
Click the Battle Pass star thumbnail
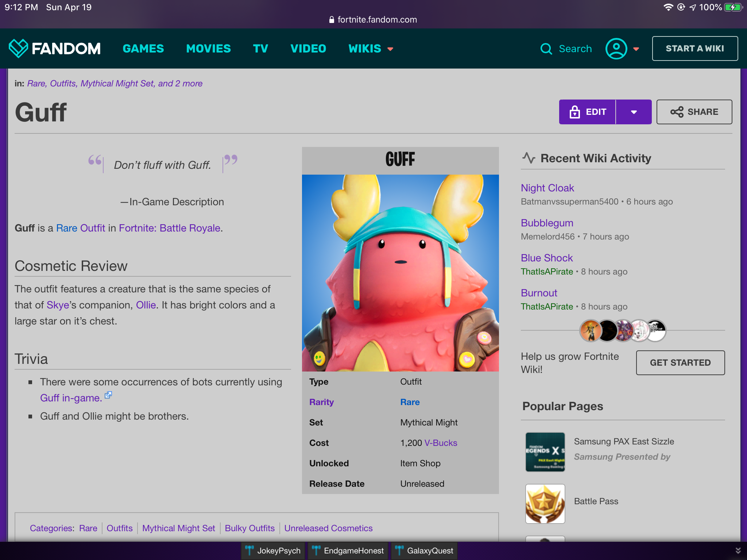click(545, 503)
